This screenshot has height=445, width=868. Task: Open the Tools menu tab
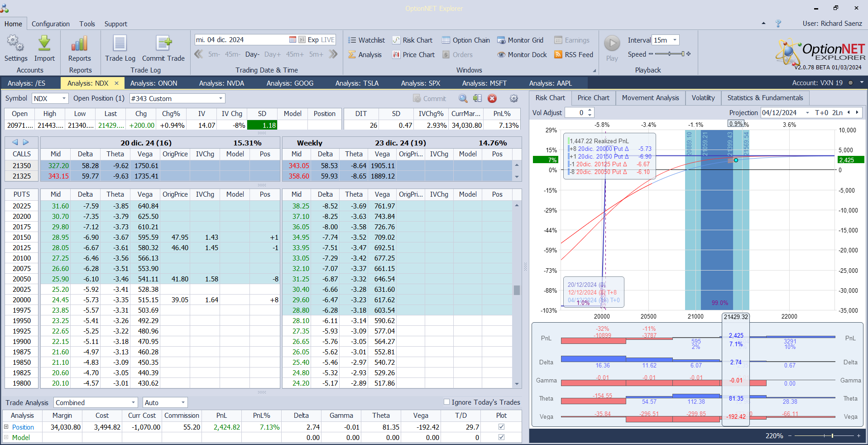coord(87,24)
